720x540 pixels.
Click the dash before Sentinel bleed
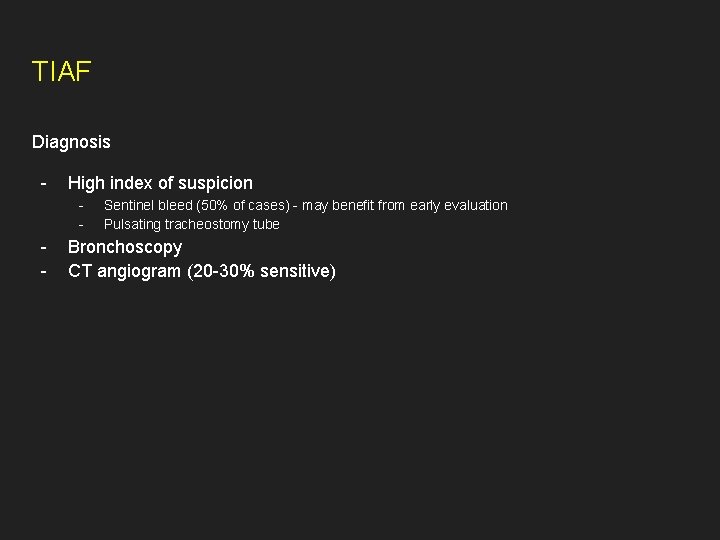[x=81, y=206]
